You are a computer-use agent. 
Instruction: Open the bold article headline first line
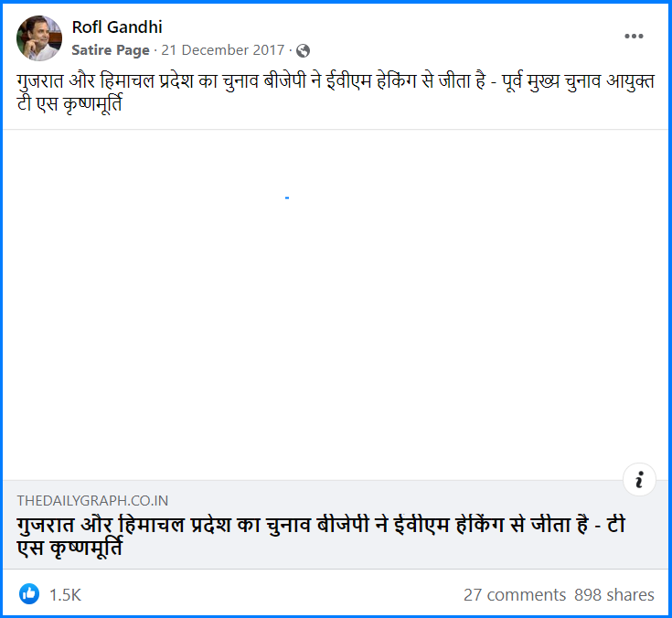point(321,525)
